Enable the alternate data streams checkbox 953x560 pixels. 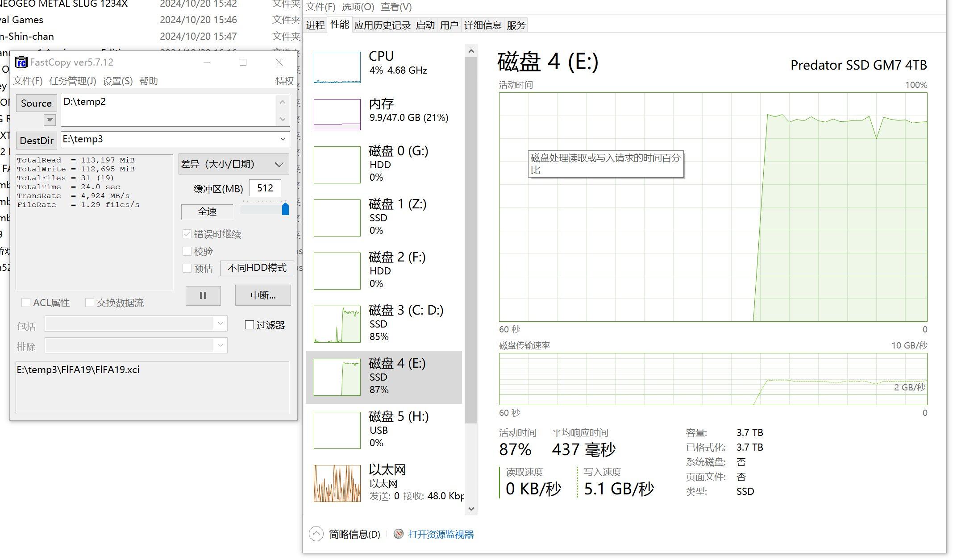[x=89, y=303]
